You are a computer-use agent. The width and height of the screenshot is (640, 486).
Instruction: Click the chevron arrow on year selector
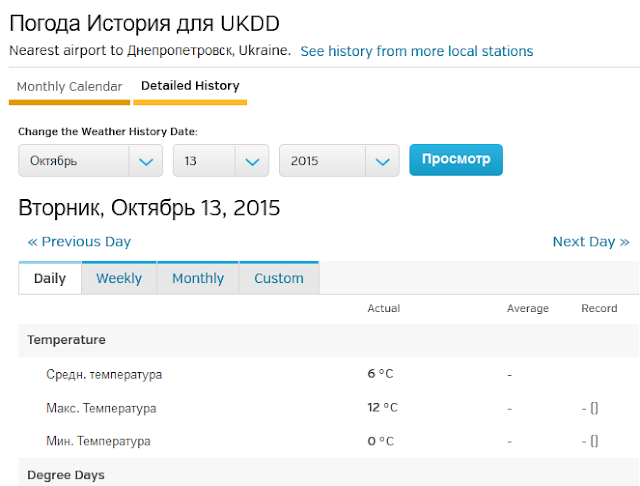point(382,162)
